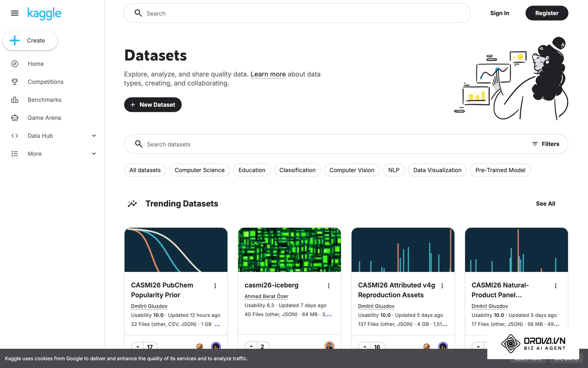Open options menu for casmi26-iceberg card
Viewport: 588px width, 368px height.
coord(329,286)
